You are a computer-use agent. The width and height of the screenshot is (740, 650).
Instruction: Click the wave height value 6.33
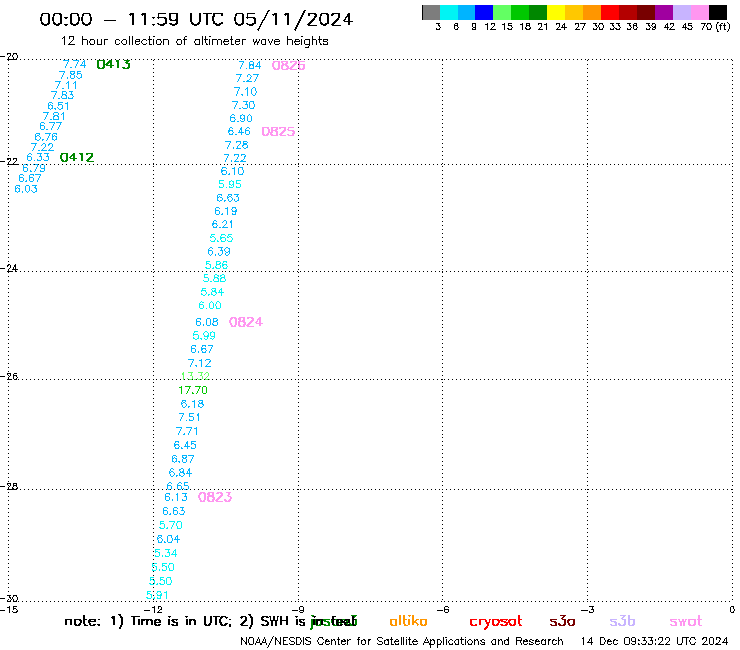pos(38,157)
